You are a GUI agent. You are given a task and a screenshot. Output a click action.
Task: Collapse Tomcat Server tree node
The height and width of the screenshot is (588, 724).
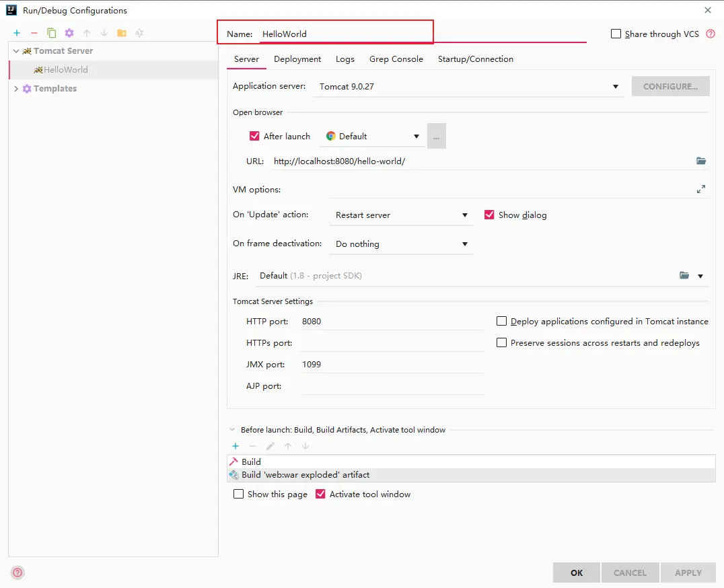16,50
